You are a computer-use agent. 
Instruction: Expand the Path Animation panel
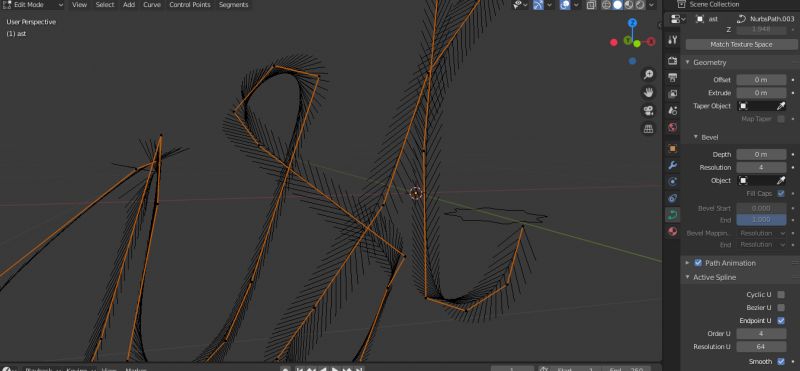click(687, 263)
